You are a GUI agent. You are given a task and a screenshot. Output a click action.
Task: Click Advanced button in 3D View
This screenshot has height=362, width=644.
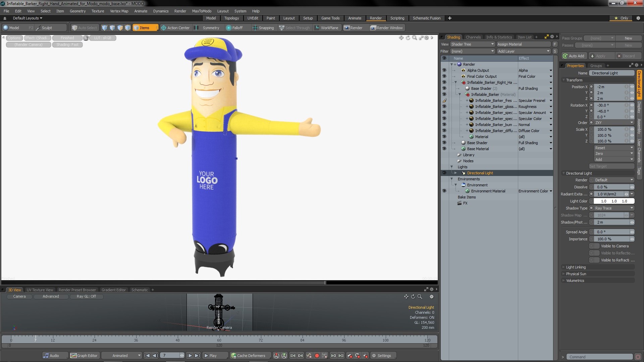[x=51, y=296]
